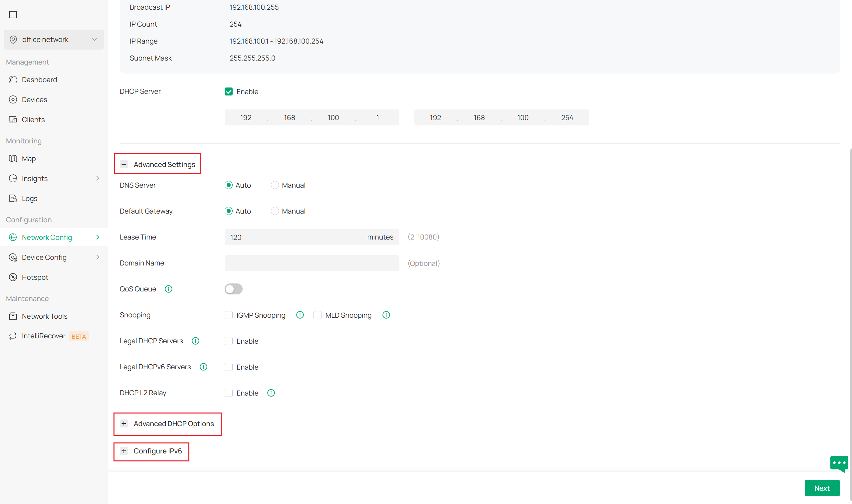Image resolution: width=852 pixels, height=504 pixels.
Task: Open the office network selector
Action: pos(53,39)
